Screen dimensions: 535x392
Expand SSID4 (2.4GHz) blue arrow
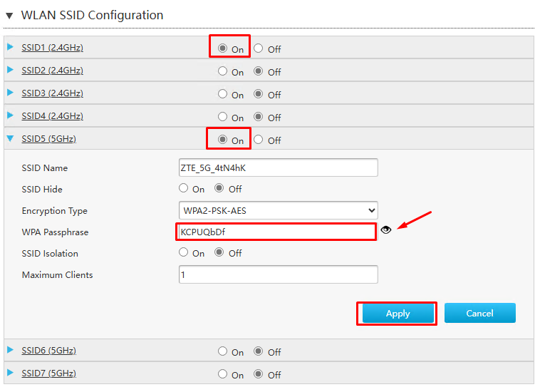click(10, 115)
